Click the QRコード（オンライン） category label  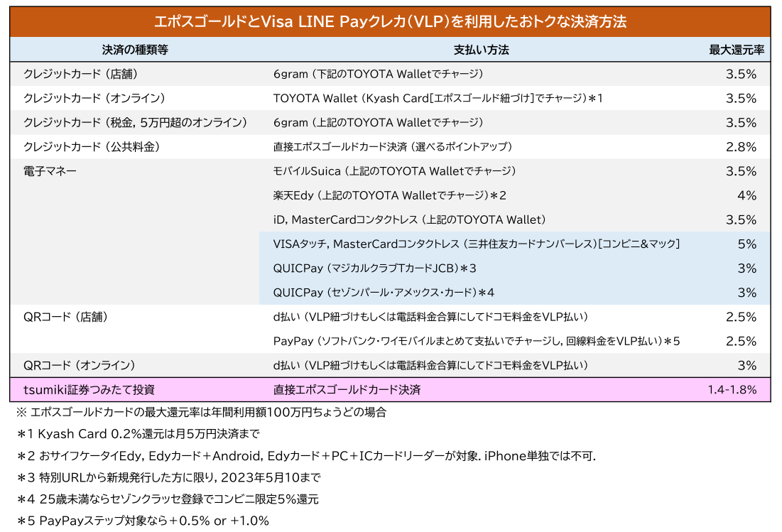(x=80, y=366)
